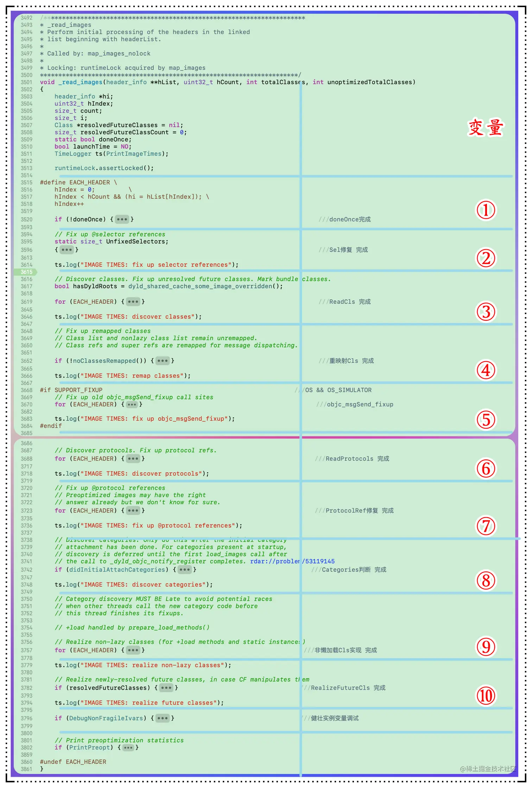Expand the folded block under UnfixedSelectors
The image size is (532, 788).
pyautogui.click(x=66, y=250)
